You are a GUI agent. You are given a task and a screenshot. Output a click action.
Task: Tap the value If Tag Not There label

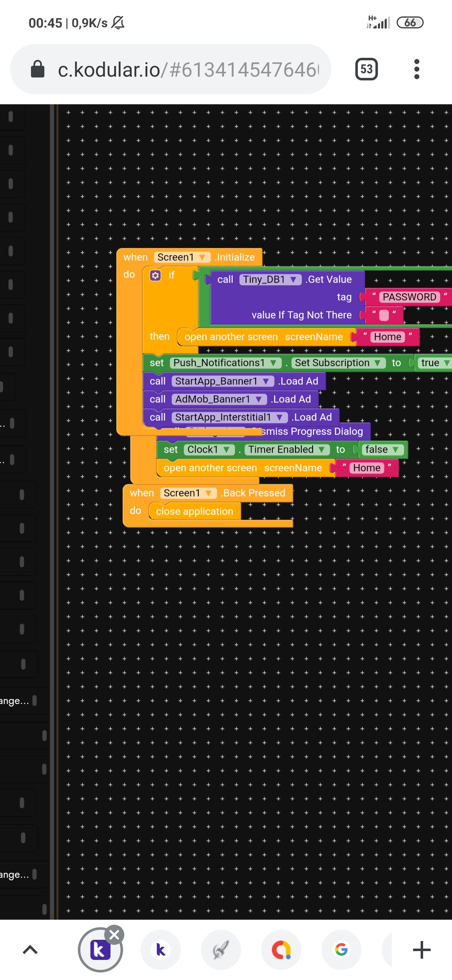click(302, 315)
